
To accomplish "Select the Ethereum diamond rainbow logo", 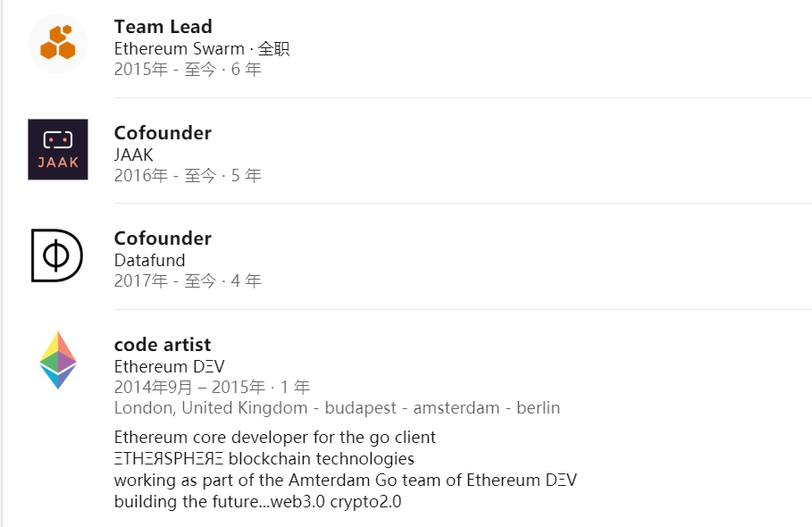I will click(58, 360).
